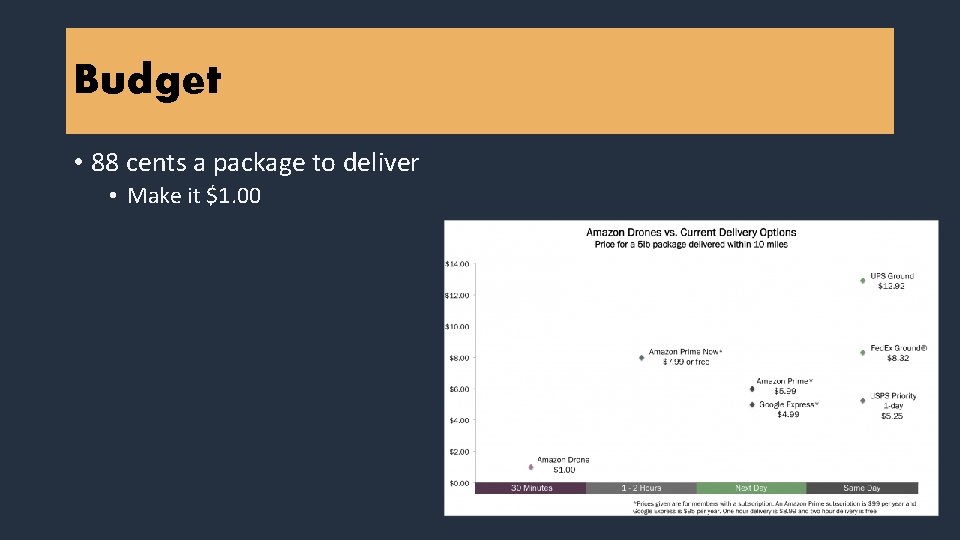Select the Next Day axis segment
Screen dimensions: 960x540
[x=751, y=488]
